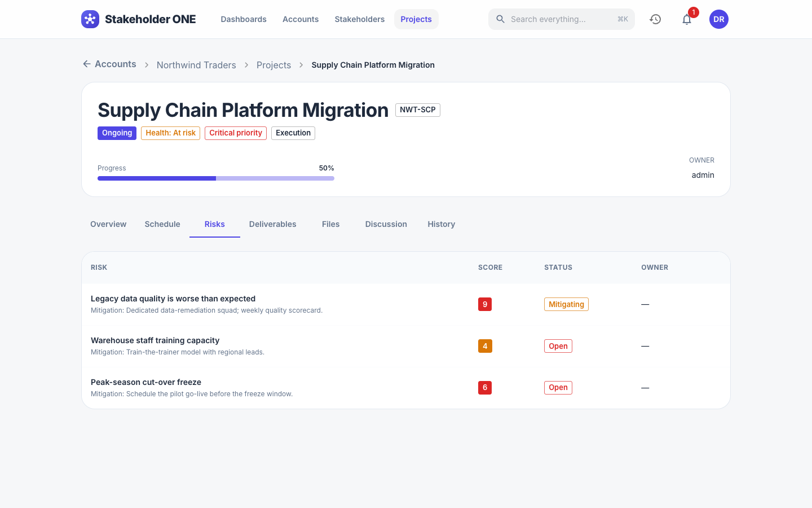Open the Files tab
This screenshot has width=812, height=508.
tap(331, 224)
